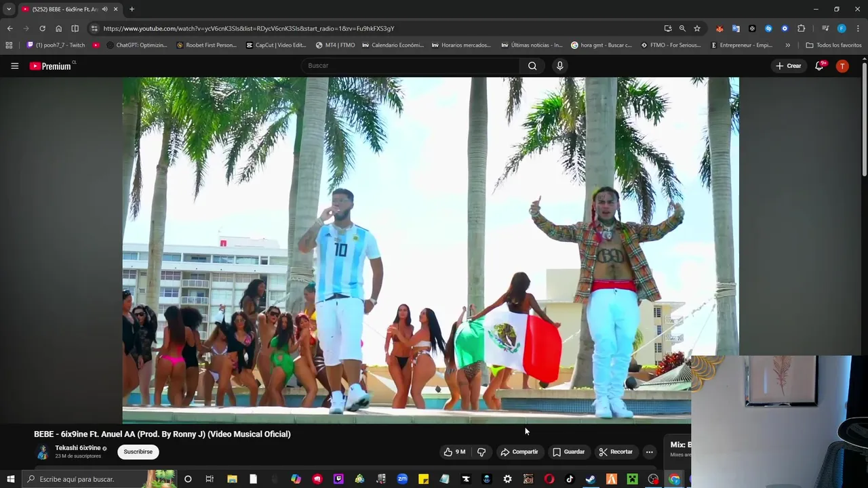Open pooh7_7 Twitch bookmark
This screenshot has height=488, width=868.
pyautogui.click(x=56, y=45)
